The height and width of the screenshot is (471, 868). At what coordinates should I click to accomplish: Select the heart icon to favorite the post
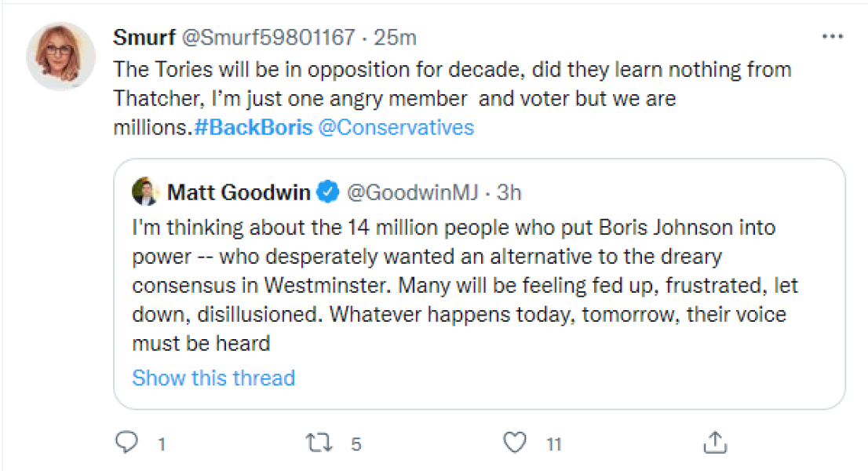coord(514,443)
